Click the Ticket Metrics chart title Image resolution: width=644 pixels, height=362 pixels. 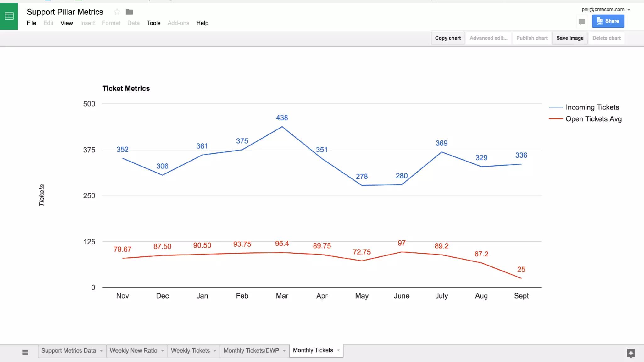coord(126,88)
